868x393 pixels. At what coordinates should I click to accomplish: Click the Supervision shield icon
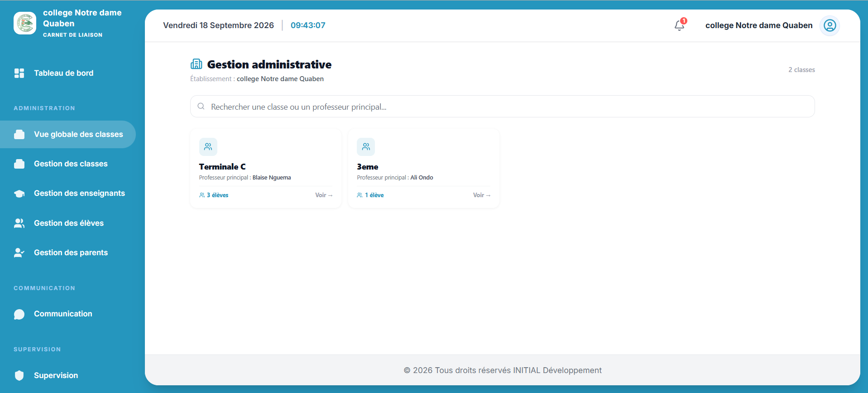[x=19, y=375]
